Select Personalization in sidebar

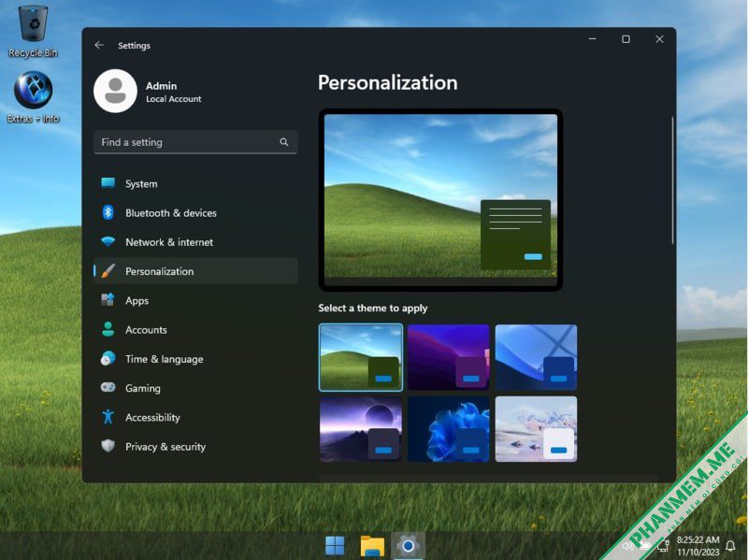pyautogui.click(x=195, y=271)
